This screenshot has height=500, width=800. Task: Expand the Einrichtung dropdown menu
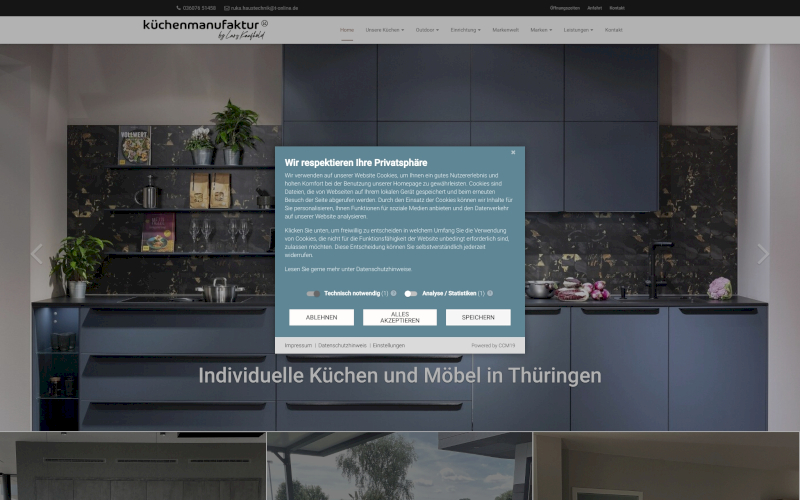pyautogui.click(x=465, y=30)
